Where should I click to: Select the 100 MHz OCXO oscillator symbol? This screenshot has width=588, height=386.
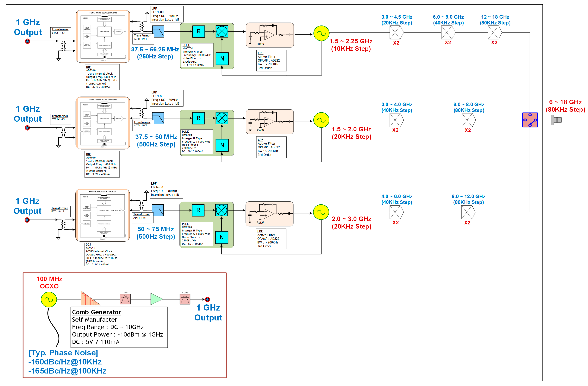tap(49, 299)
